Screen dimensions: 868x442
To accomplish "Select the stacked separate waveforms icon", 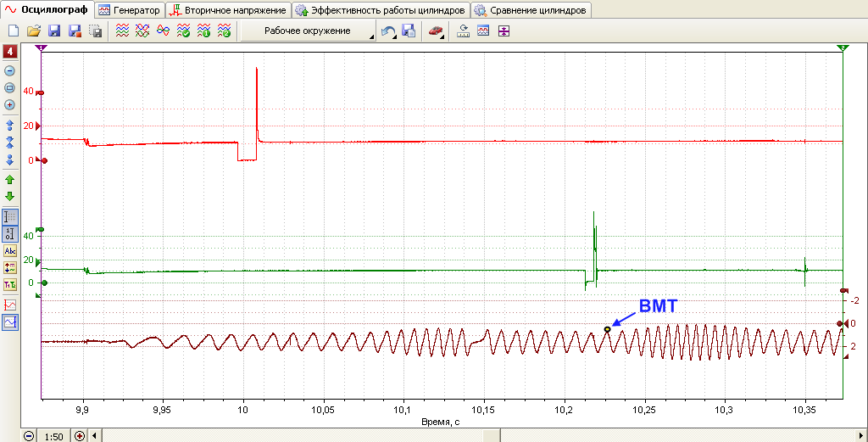I will 122,31.
